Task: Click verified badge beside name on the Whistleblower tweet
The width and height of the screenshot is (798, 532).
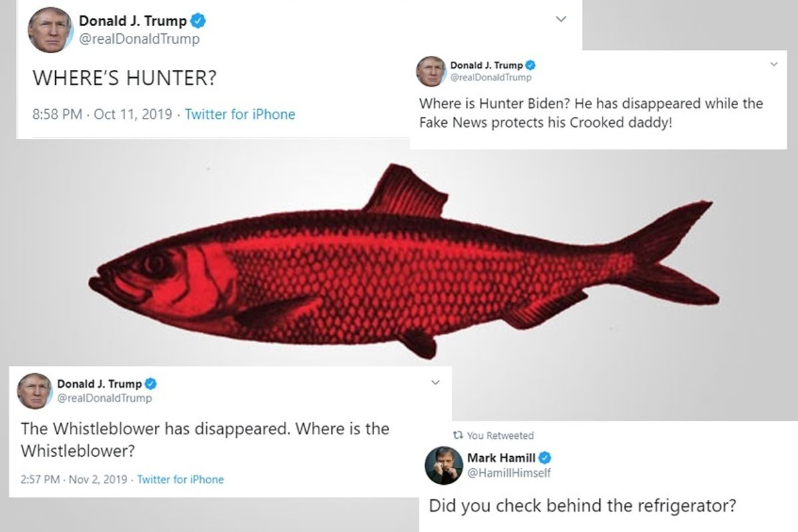Action: point(151,384)
